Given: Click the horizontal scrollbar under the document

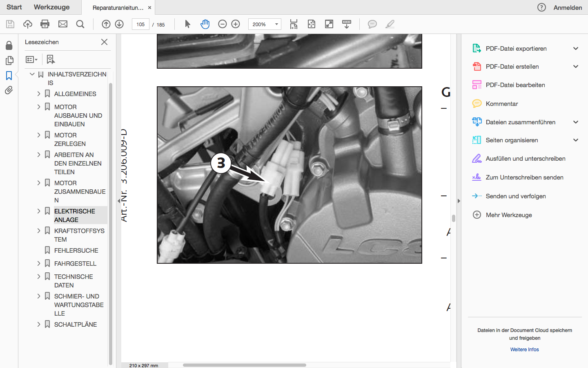Looking at the screenshot, I should pyautogui.click(x=244, y=365).
